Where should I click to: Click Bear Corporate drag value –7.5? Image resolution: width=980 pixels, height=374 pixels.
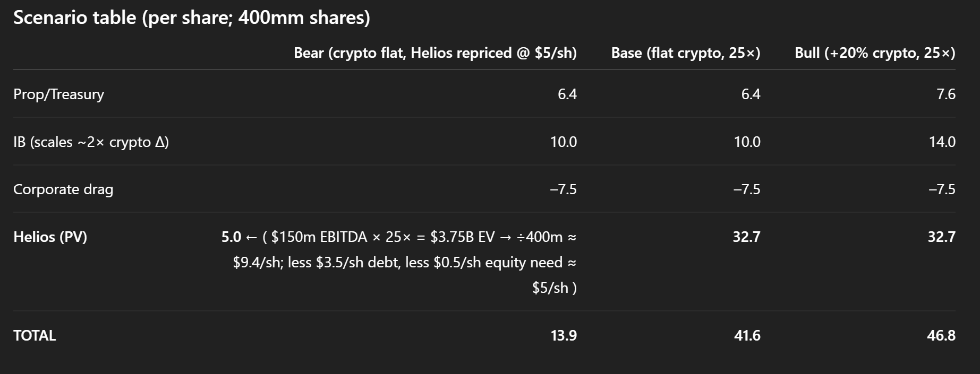tap(564, 189)
